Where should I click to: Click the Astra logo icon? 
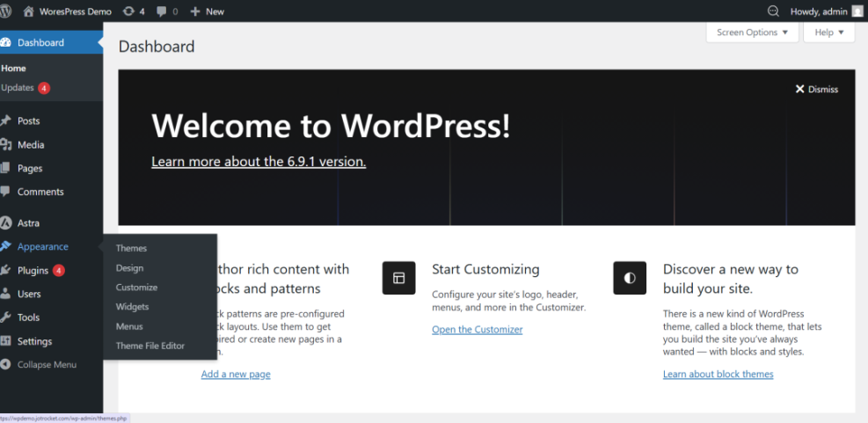(5, 223)
